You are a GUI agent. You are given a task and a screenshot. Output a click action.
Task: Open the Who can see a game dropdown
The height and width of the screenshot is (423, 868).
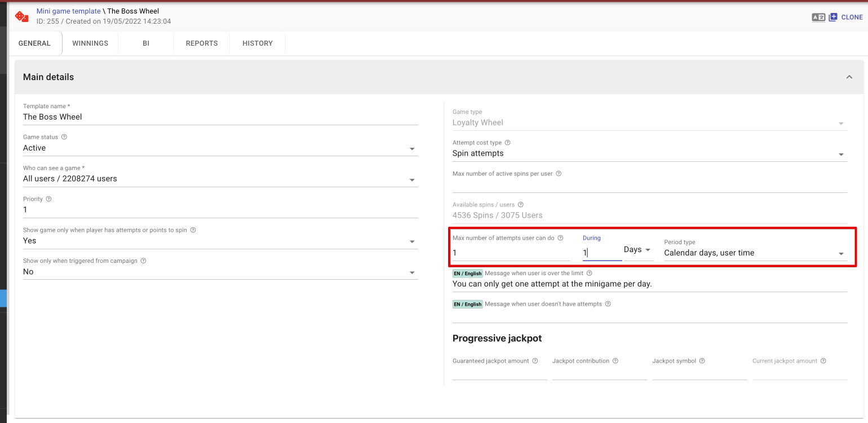pyautogui.click(x=220, y=179)
